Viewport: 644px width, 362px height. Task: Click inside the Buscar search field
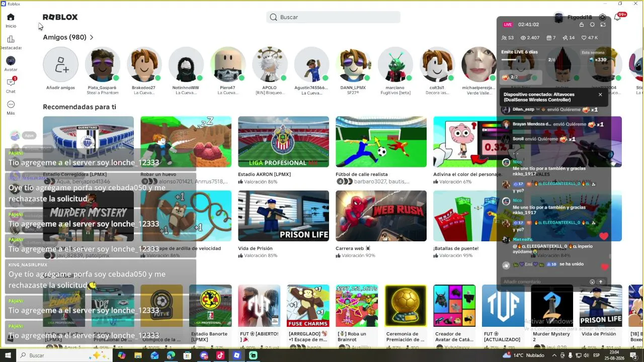333,17
